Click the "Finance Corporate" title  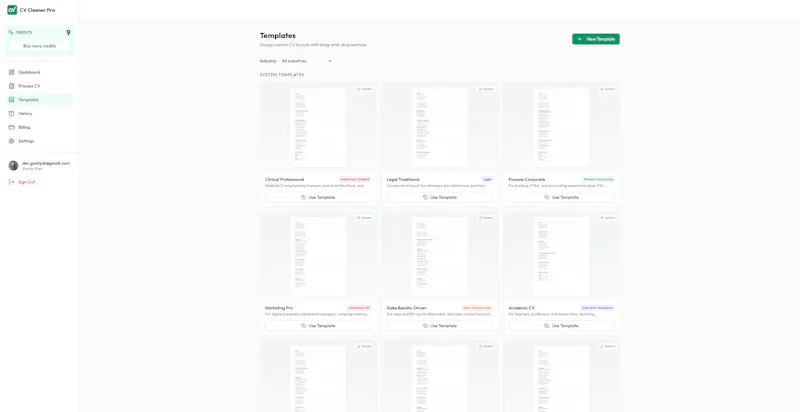tap(527, 179)
